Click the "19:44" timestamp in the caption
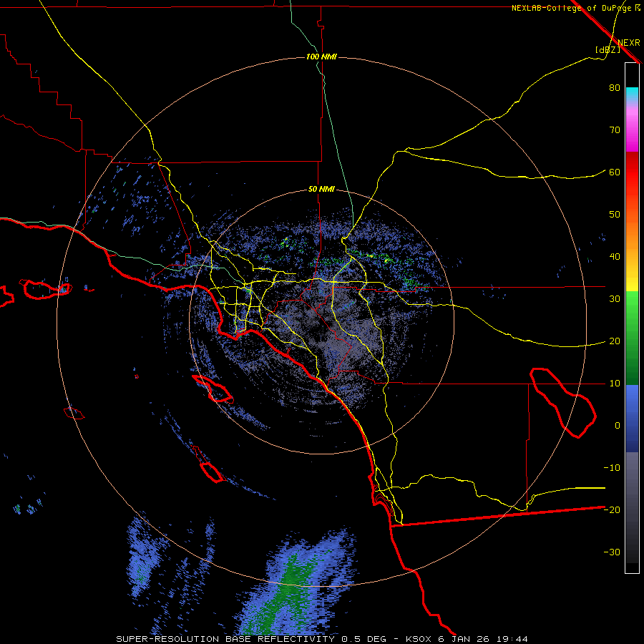The height and width of the screenshot is (644, 644). pyautogui.click(x=512, y=639)
